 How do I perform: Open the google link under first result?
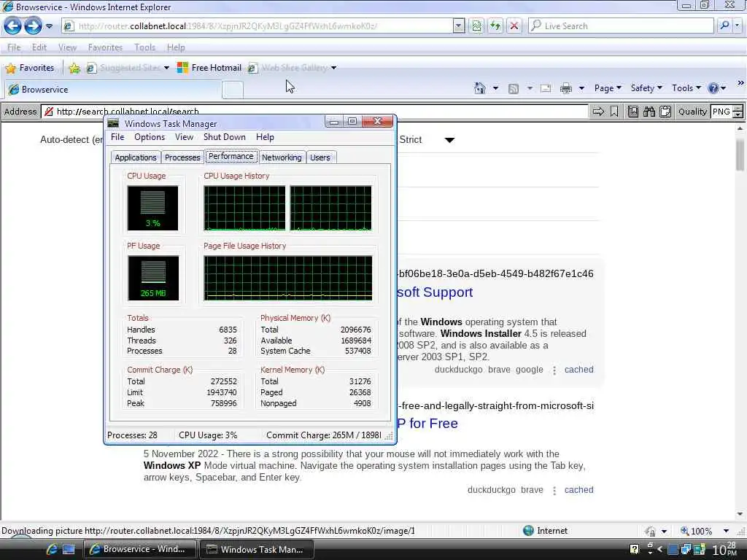(x=530, y=370)
